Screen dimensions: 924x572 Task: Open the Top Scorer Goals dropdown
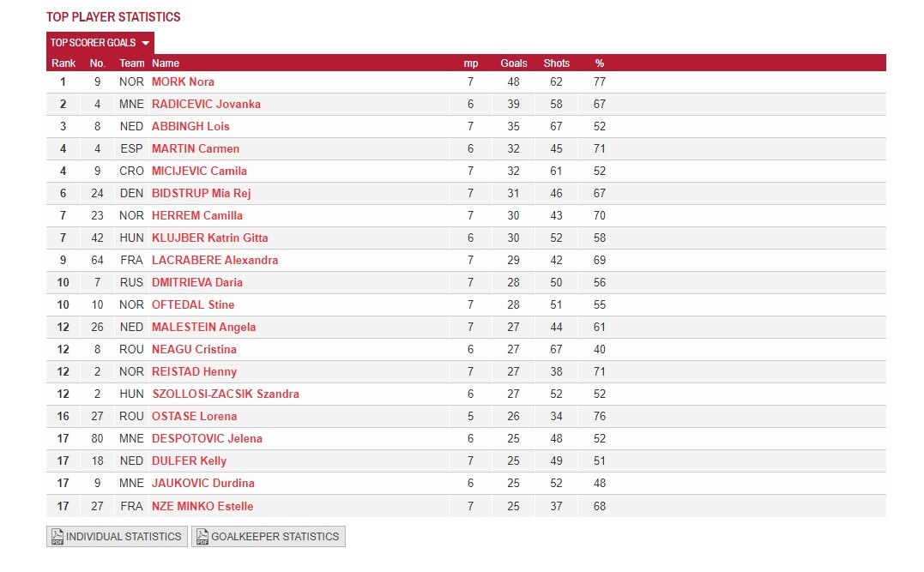100,43
